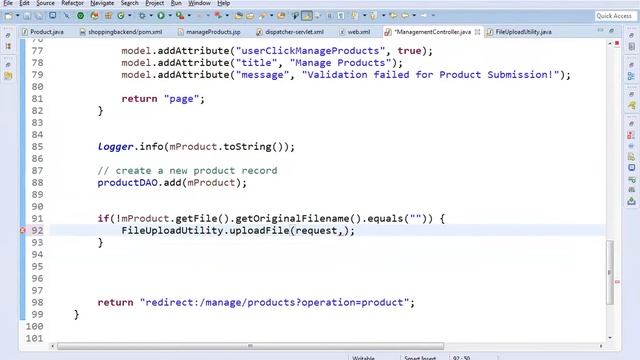Click the Debug bug icon in toolbar
The height and width of the screenshot is (360, 640).
[x=142, y=16]
